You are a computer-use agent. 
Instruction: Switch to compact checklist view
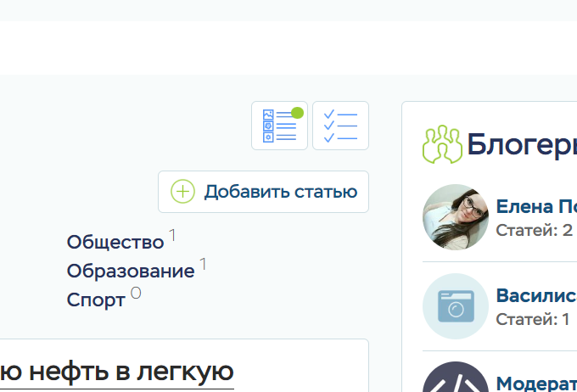pos(340,126)
